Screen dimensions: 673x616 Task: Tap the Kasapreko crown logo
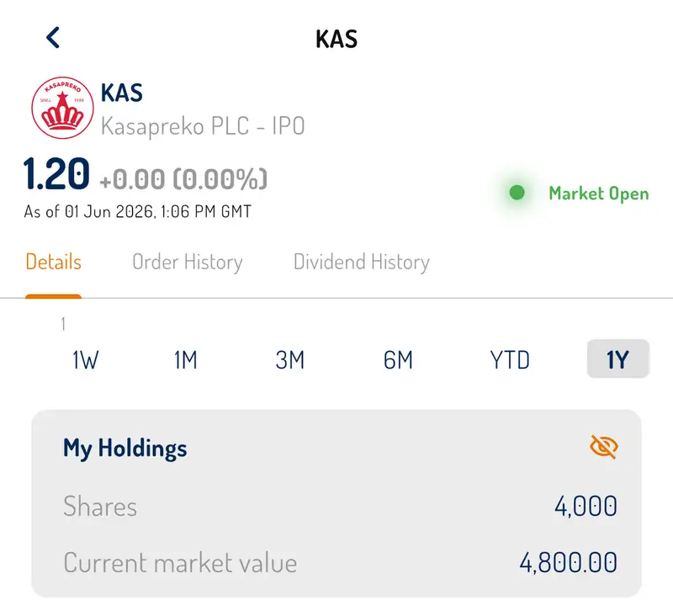point(62,108)
